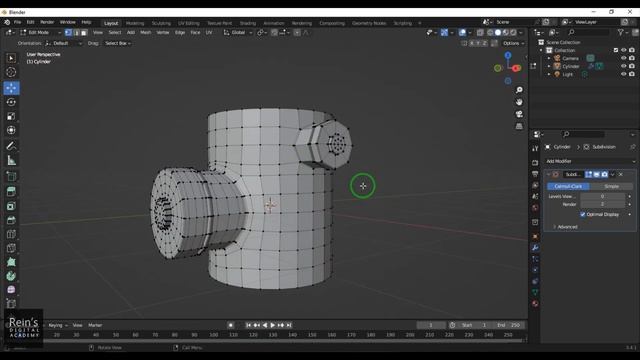
Task: Switch perspective/orthographic grid icon
Action: coord(519,126)
